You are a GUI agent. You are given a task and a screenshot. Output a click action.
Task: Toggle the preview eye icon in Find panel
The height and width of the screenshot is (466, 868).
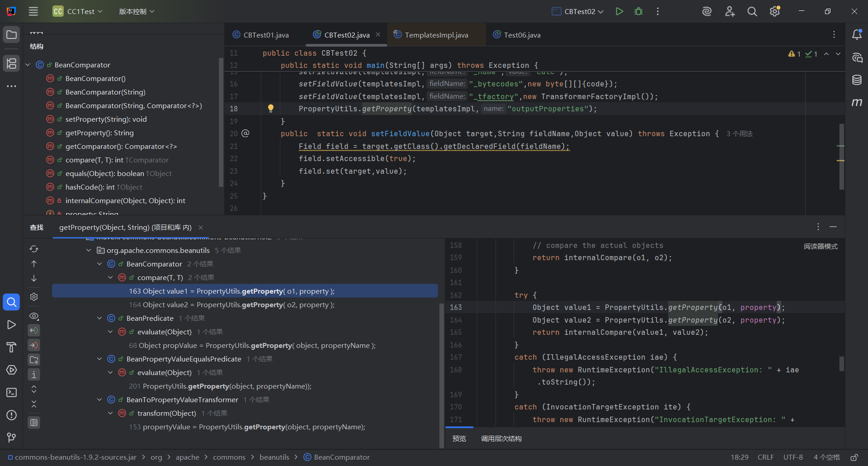(34, 316)
